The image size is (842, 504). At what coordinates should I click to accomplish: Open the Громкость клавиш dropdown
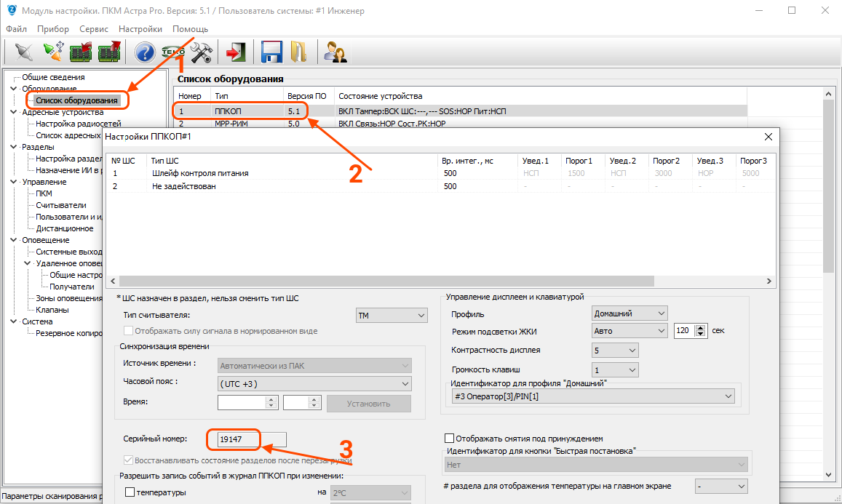pos(615,369)
